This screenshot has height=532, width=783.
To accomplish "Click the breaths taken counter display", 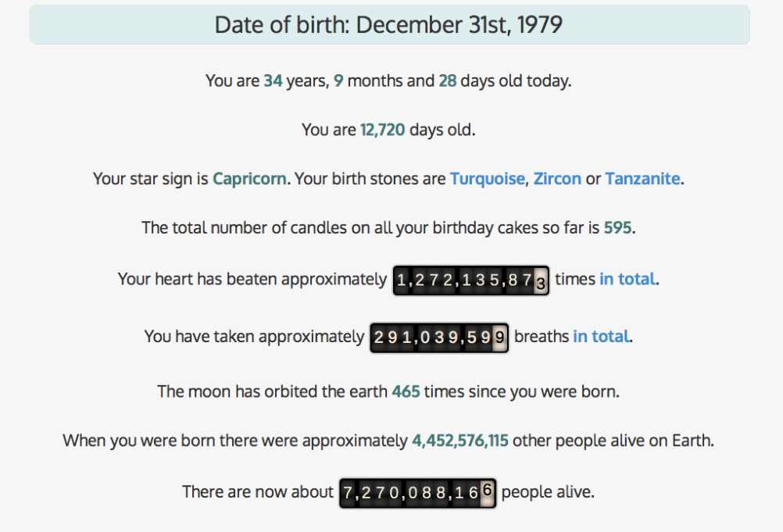I will tap(439, 337).
